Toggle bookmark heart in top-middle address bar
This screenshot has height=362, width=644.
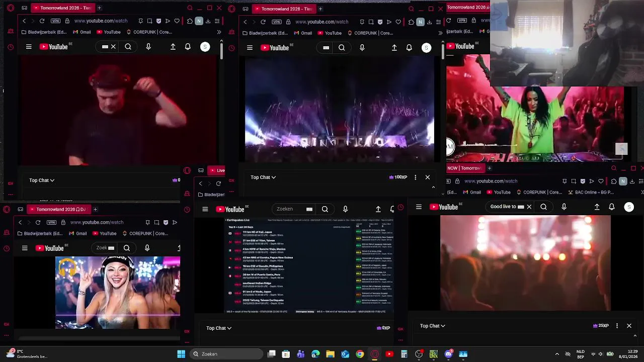point(398,22)
